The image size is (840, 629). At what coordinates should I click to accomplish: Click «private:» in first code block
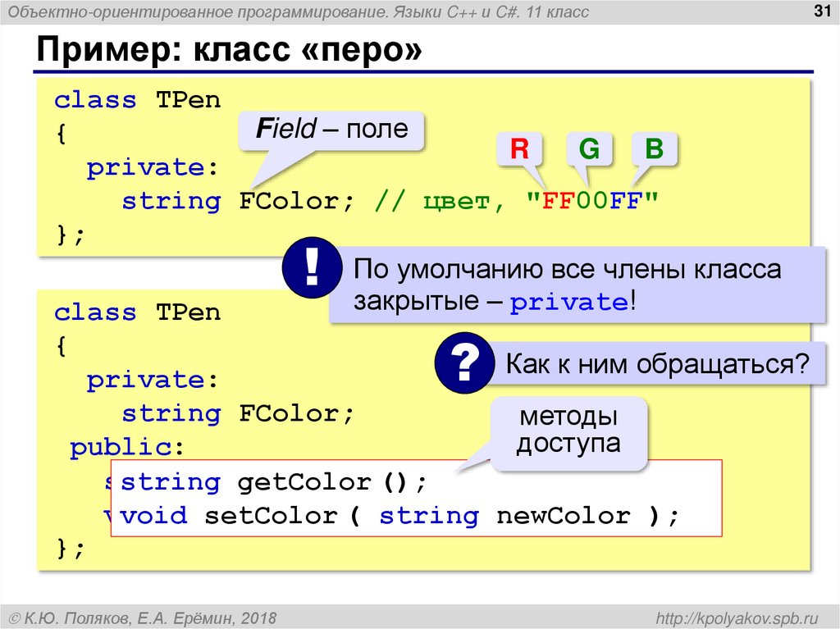(x=153, y=167)
